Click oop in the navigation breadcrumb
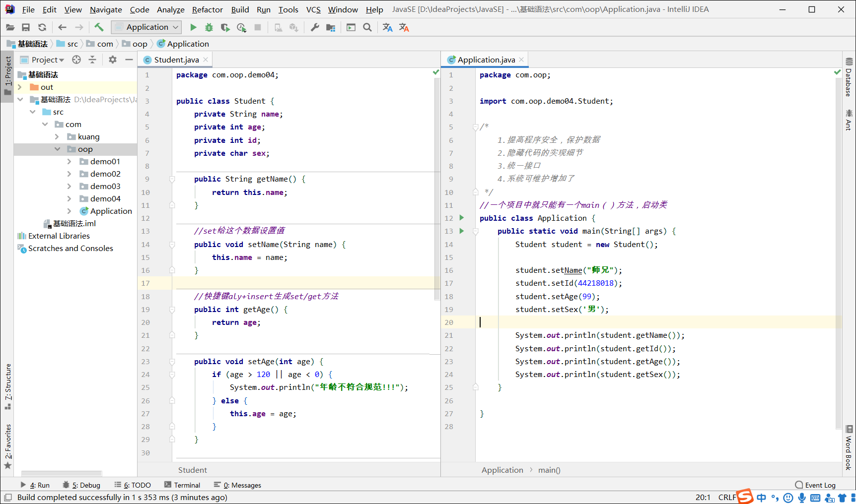The width and height of the screenshot is (856, 504). point(135,44)
